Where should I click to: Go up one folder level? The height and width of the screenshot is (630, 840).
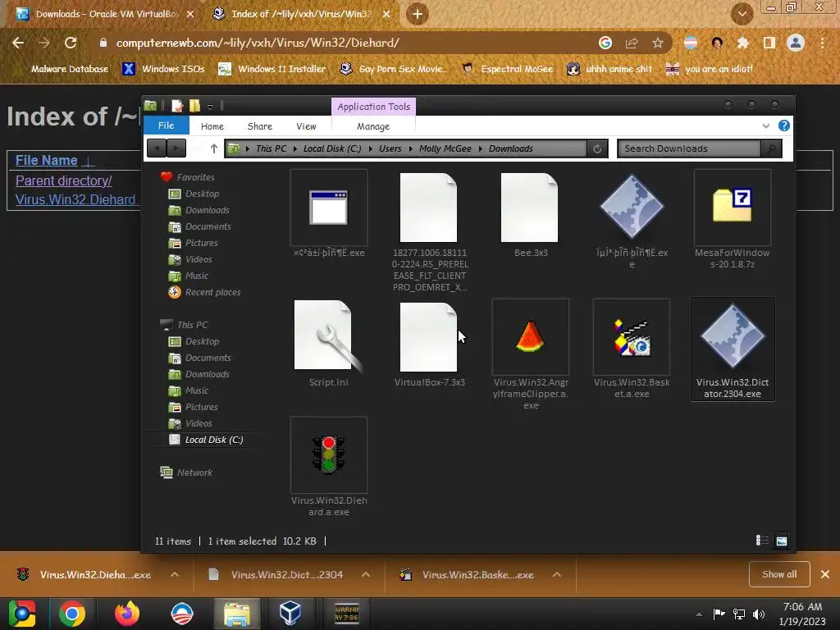(x=214, y=148)
